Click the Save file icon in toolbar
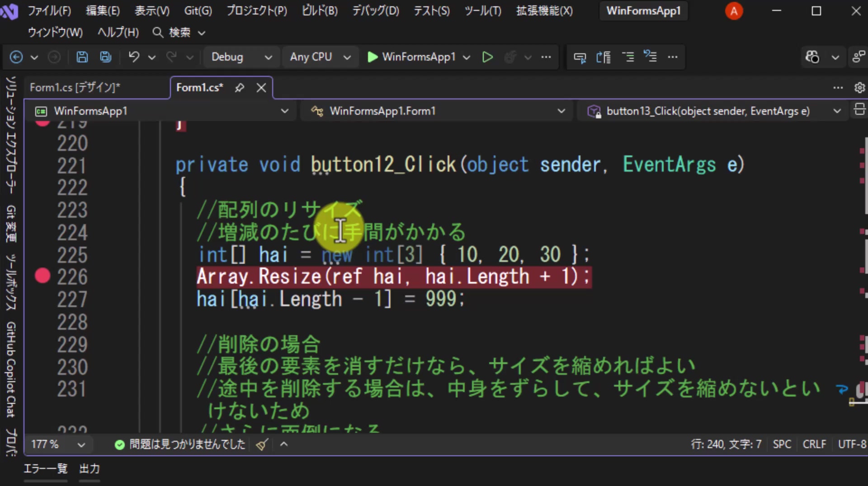Image resolution: width=868 pixels, height=486 pixels. tap(82, 57)
